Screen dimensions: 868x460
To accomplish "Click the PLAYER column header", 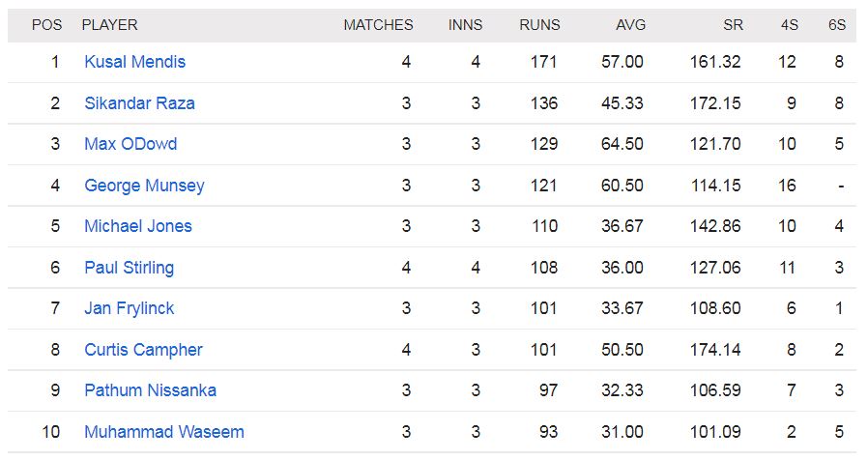I will tap(110, 25).
